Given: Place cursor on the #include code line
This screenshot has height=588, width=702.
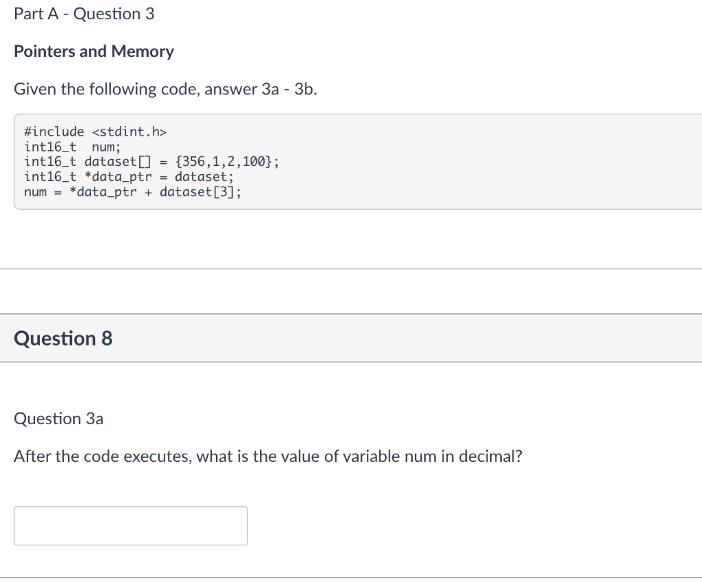Looking at the screenshot, I should (x=95, y=132).
